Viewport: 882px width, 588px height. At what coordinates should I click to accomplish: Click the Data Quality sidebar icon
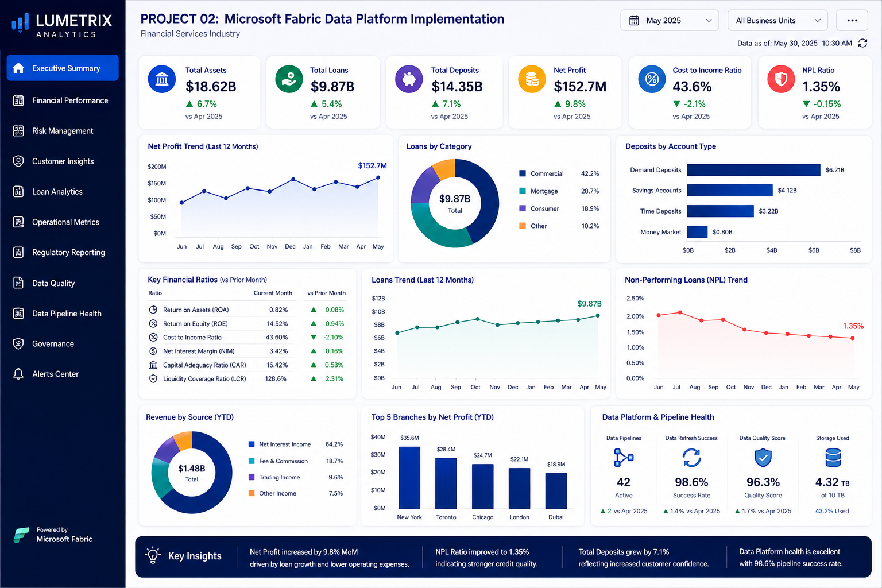click(18, 283)
